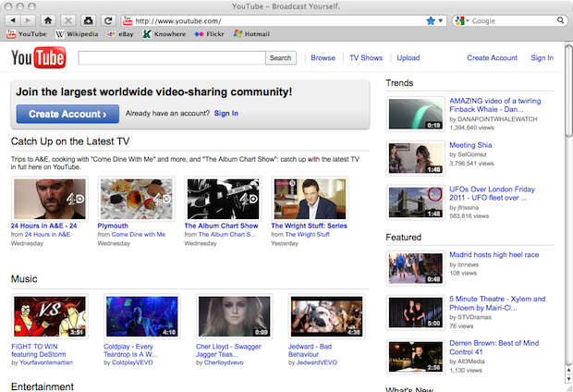Open Madrid high heel race thumbnail
This screenshot has height=392, width=573.
[x=416, y=268]
